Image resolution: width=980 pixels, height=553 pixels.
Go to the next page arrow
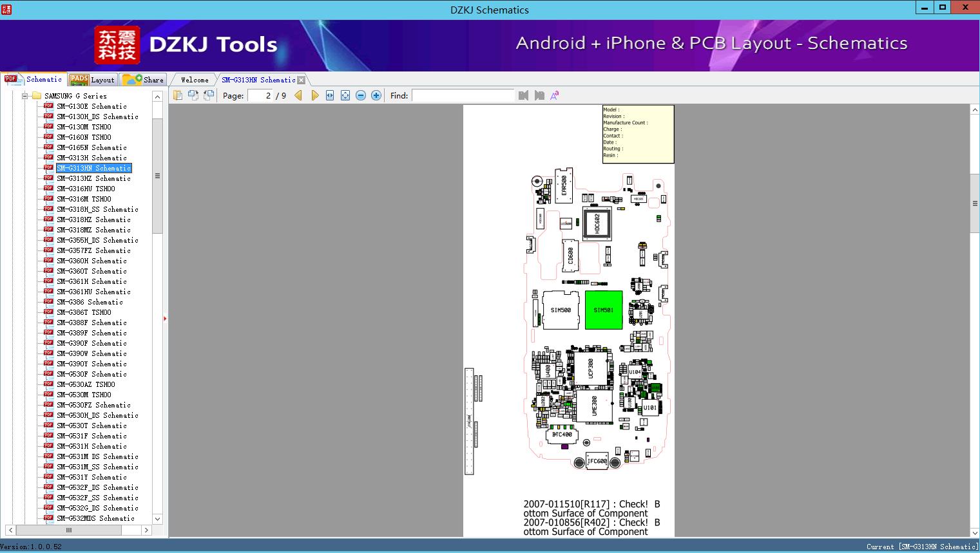click(314, 95)
